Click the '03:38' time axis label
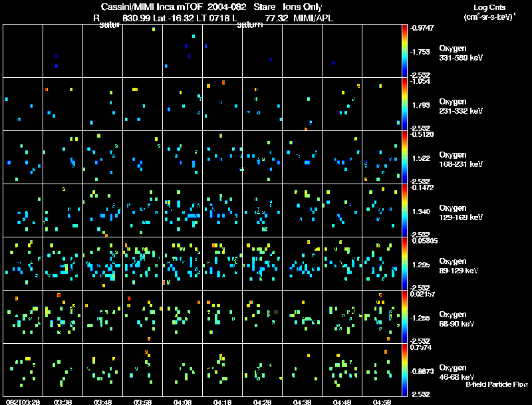532x405 pixels. point(63,402)
